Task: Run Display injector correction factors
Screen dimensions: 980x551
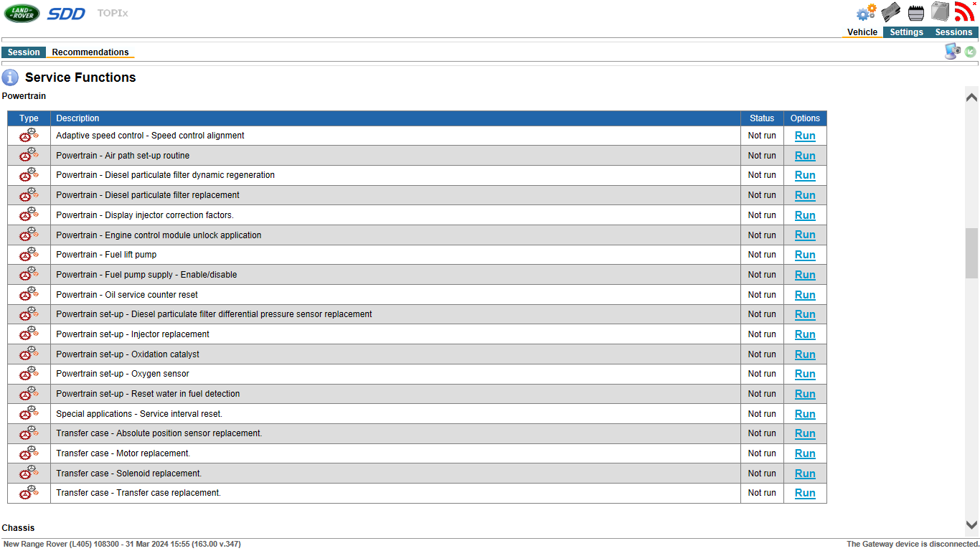Action: 805,215
